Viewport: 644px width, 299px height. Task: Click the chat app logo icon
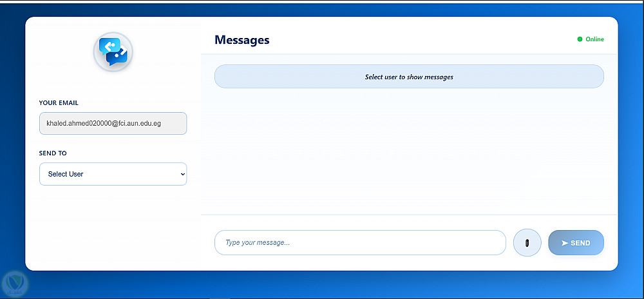[x=113, y=52]
